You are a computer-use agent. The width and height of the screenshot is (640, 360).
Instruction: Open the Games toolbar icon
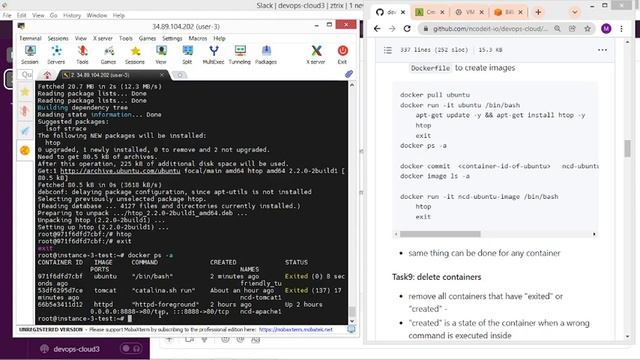point(108,55)
